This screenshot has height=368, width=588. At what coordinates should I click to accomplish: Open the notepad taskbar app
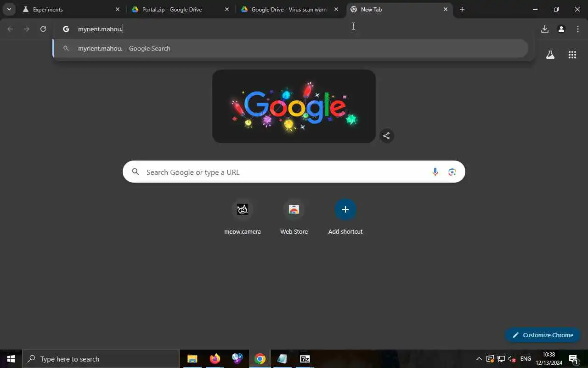click(x=282, y=359)
